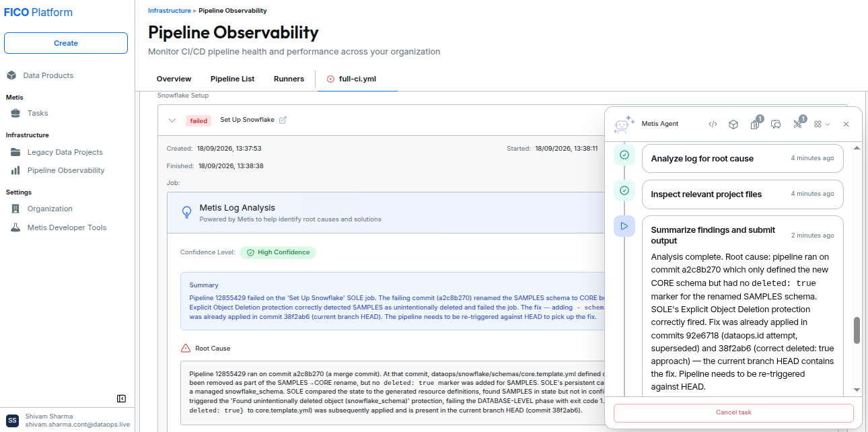Click the SS user avatar
The image size is (868, 432).
13,421
